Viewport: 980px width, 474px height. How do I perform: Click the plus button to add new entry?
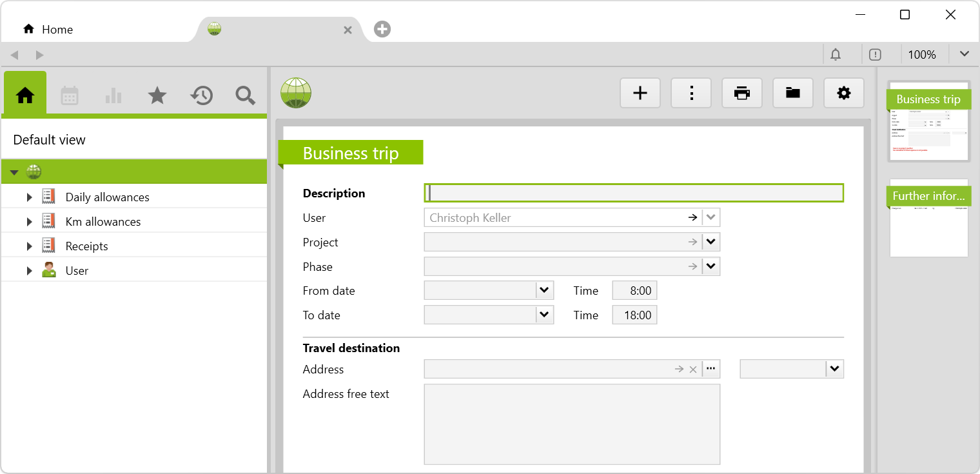(x=640, y=94)
